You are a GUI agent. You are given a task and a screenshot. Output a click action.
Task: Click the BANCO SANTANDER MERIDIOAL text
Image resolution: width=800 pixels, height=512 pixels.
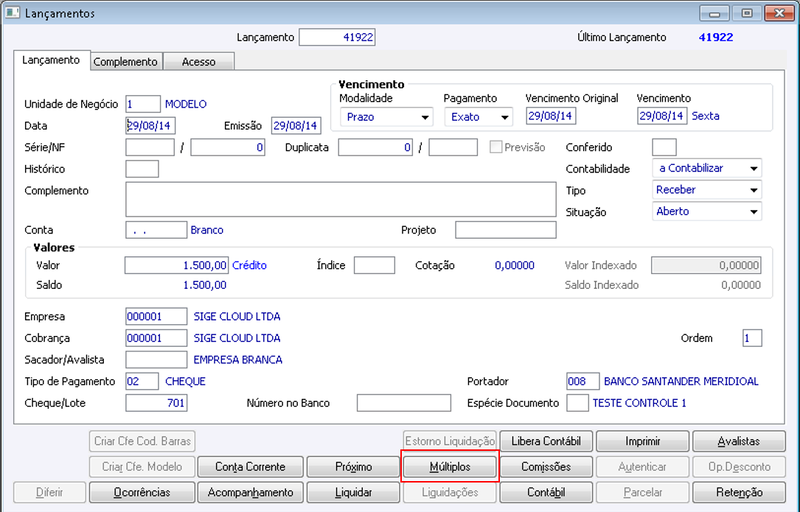pyautogui.click(x=681, y=381)
